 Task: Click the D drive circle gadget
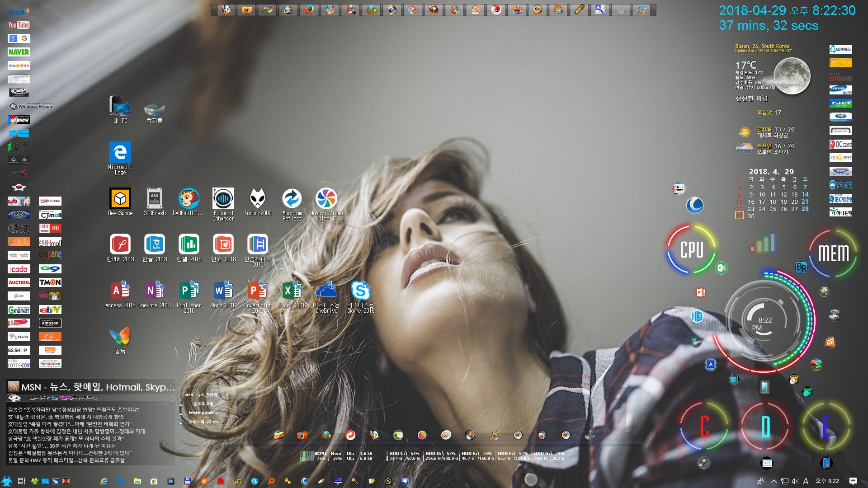click(x=765, y=426)
